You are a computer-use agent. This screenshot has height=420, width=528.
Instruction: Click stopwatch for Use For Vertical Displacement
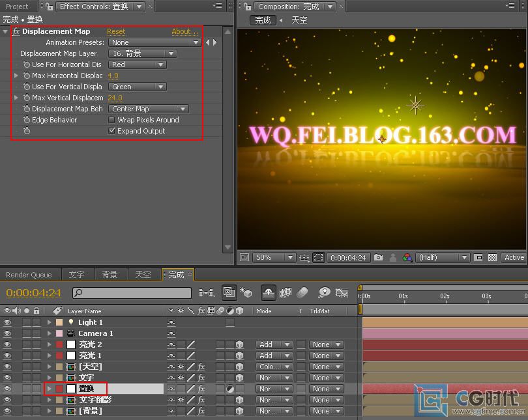(27, 87)
